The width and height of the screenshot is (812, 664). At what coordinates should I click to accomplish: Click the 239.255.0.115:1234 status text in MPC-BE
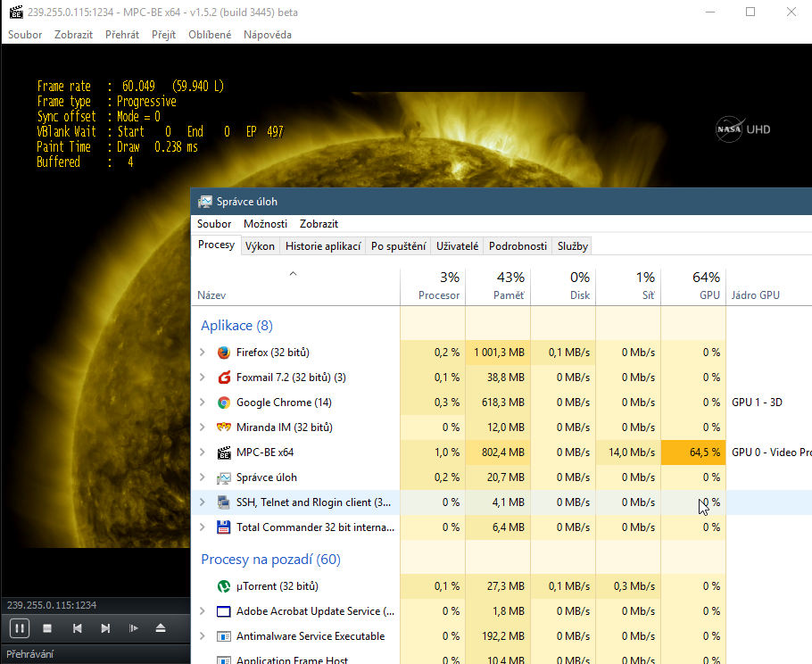52,605
